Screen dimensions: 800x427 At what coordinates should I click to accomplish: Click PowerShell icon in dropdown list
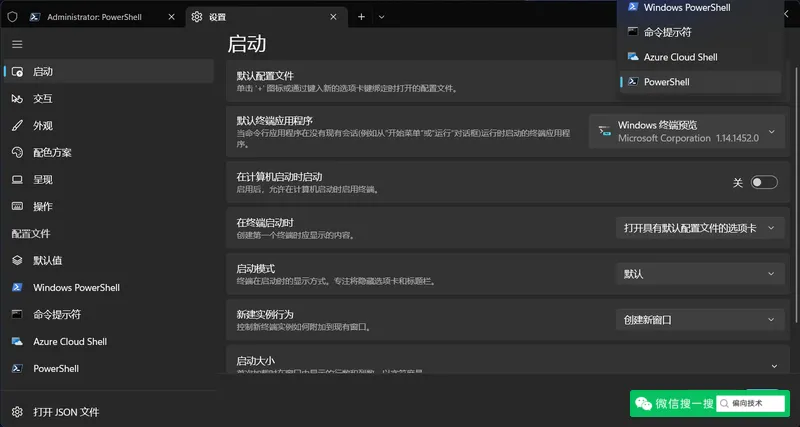coord(633,82)
